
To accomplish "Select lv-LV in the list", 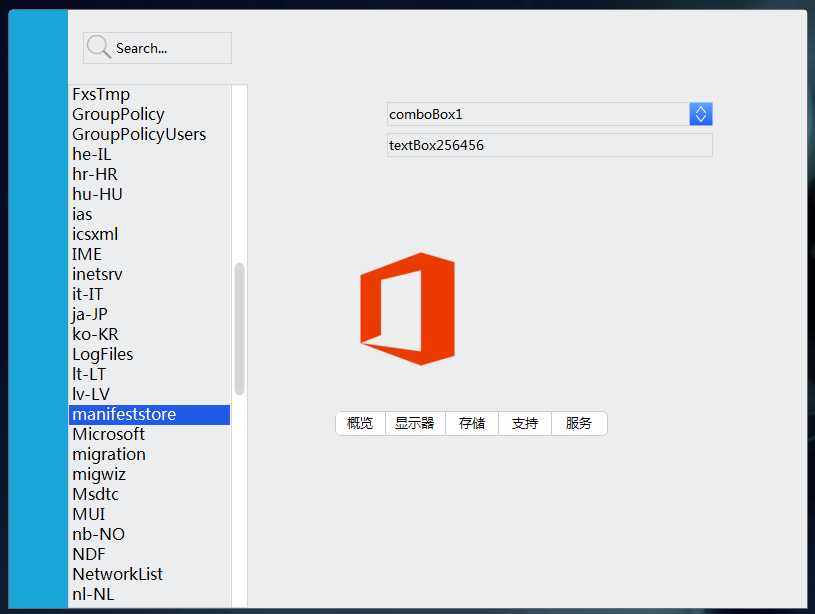I will tap(149, 395).
